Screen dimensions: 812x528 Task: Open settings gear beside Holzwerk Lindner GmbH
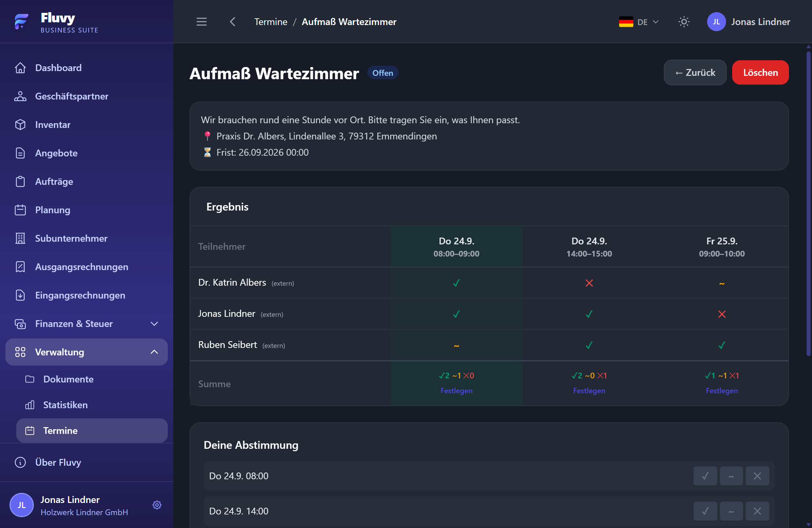pyautogui.click(x=157, y=505)
